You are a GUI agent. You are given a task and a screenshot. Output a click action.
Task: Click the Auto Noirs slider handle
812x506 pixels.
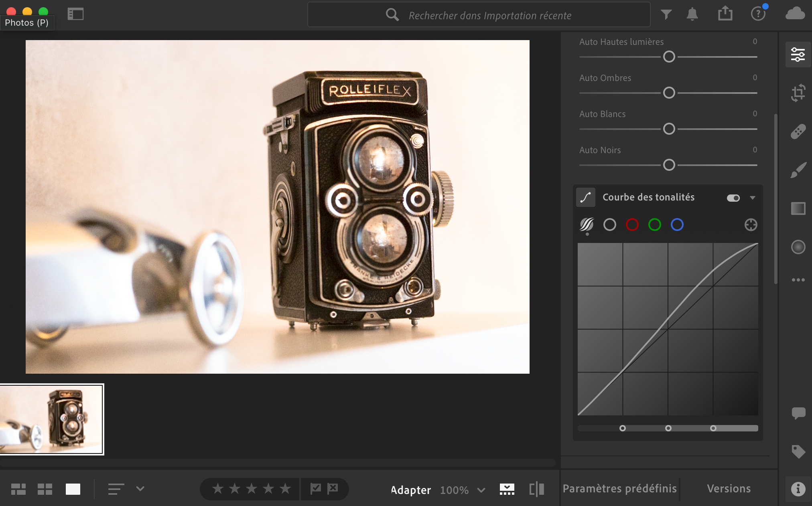(x=669, y=165)
